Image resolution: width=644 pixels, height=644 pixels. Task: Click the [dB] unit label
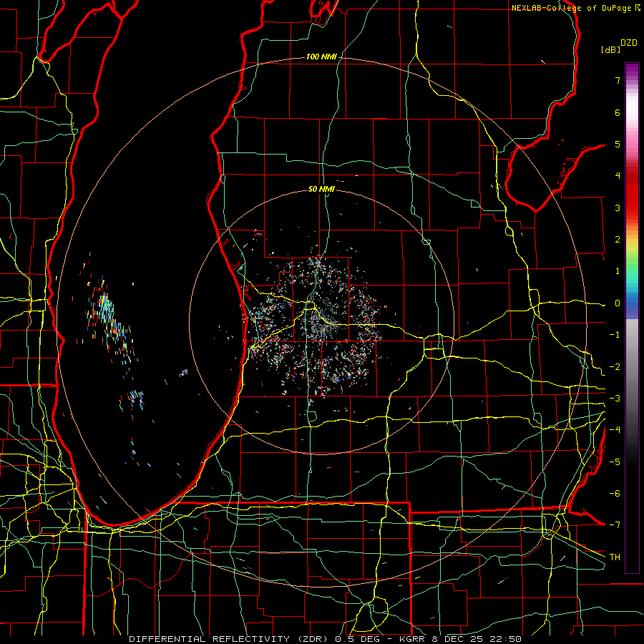[x=610, y=49]
